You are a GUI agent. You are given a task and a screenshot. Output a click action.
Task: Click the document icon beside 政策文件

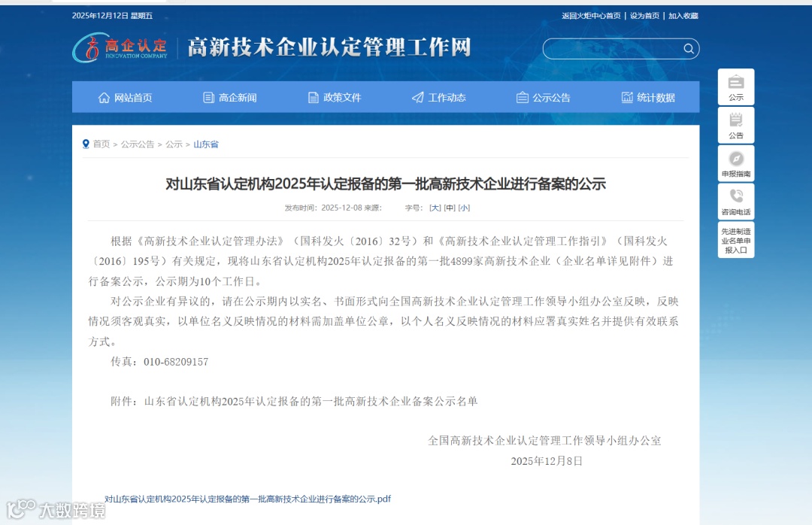click(314, 98)
